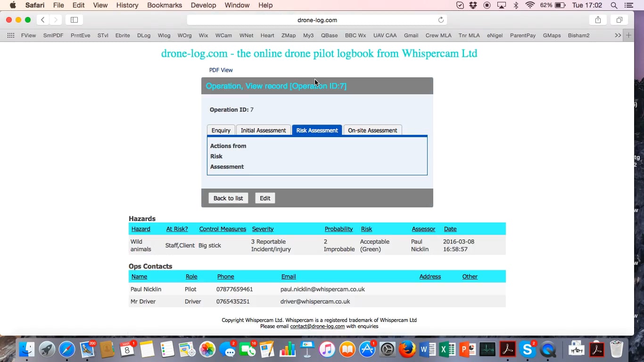This screenshot has height=362, width=644.
Task: Open iBooks in the Dock
Action: click(347, 350)
